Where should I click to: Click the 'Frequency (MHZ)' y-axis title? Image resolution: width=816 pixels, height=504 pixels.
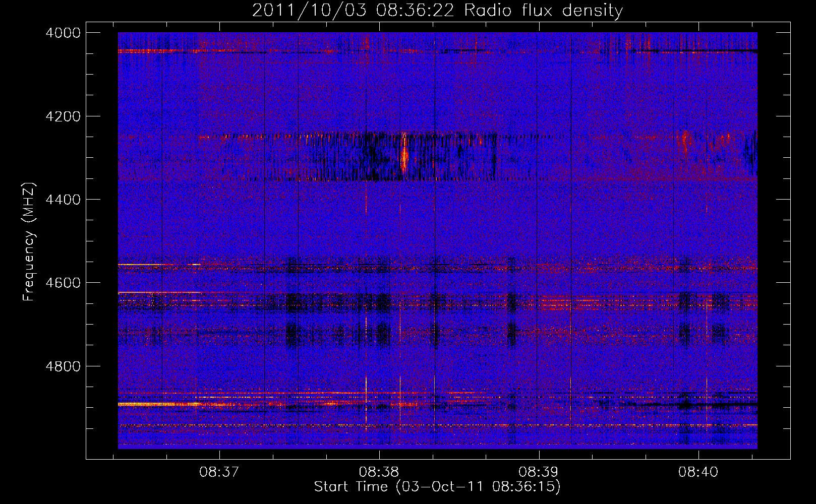tap(28, 241)
